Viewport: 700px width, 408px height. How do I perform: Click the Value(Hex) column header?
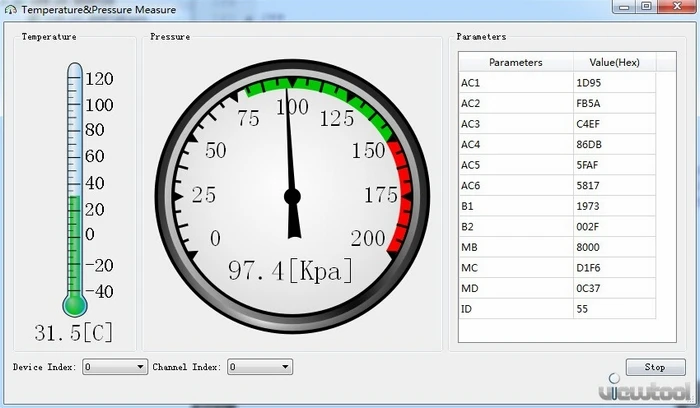(x=614, y=62)
